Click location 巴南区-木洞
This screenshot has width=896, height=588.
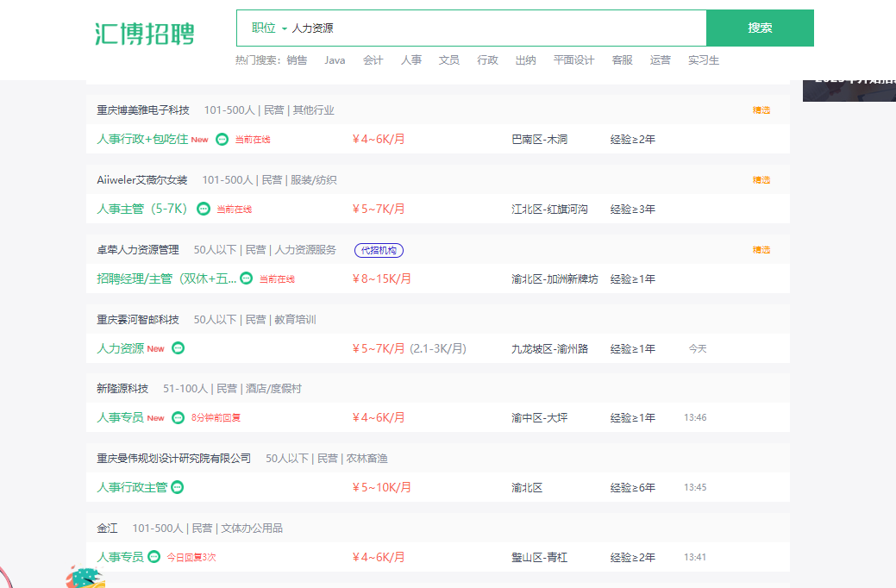(540, 140)
